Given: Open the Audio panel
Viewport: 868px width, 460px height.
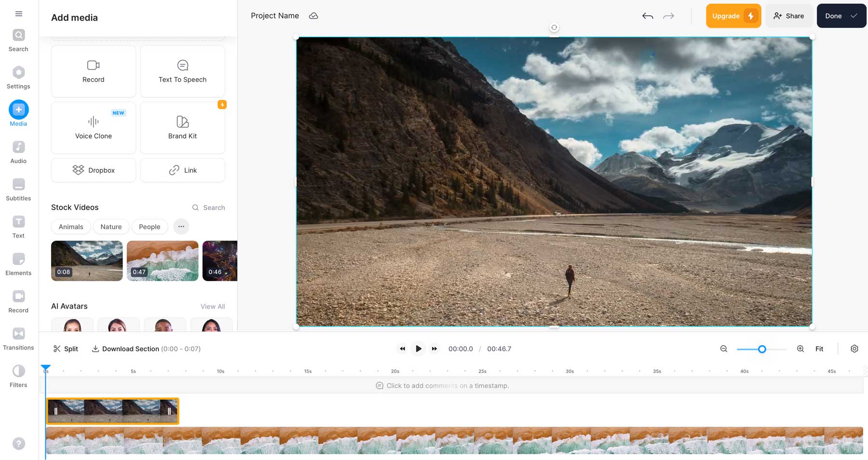Looking at the screenshot, I should point(18,151).
